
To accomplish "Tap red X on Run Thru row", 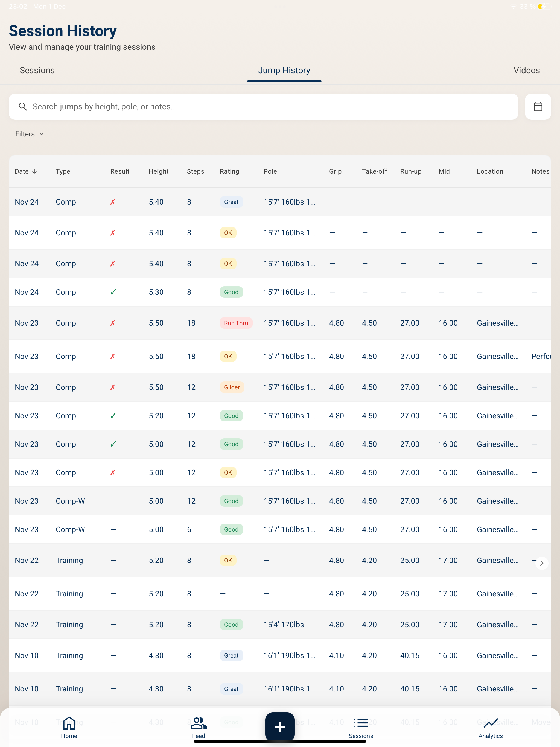I will pos(113,323).
